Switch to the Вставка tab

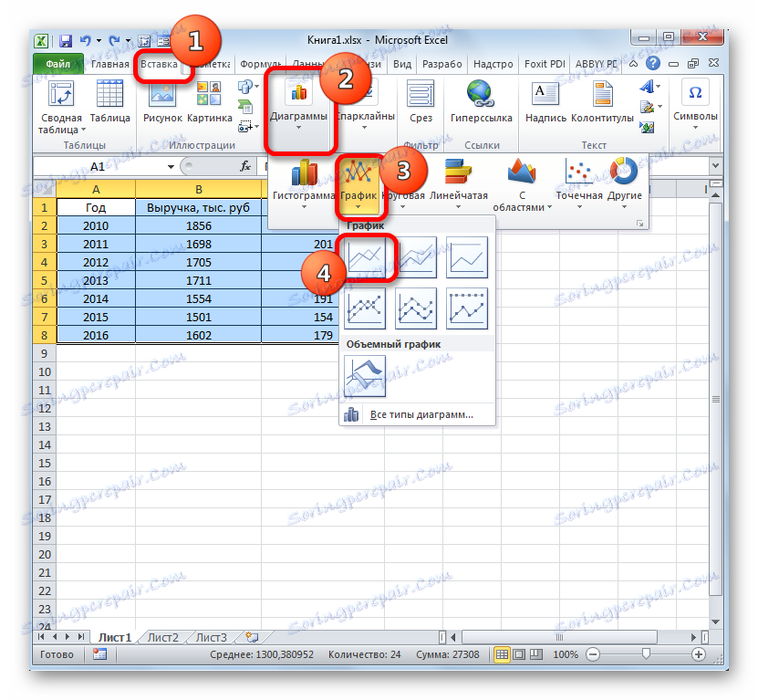[x=159, y=64]
